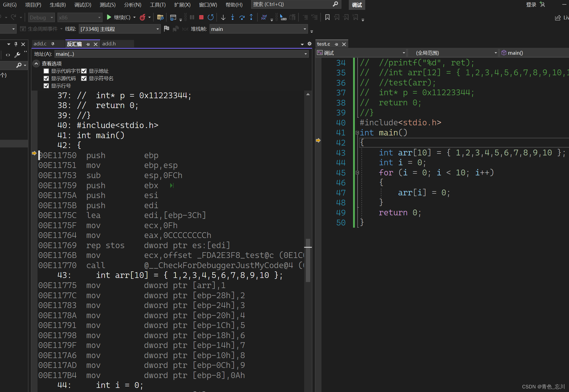Click the flag icon next to thread dropdown
Image resolution: width=569 pixels, height=392 pixels.
(166, 29)
